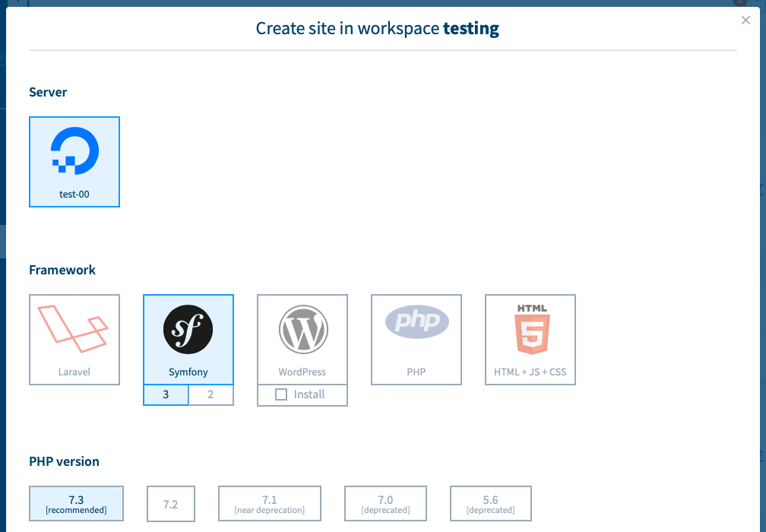The image size is (766, 532).
Task: Click the PHP version section heading
Action: tap(64, 461)
